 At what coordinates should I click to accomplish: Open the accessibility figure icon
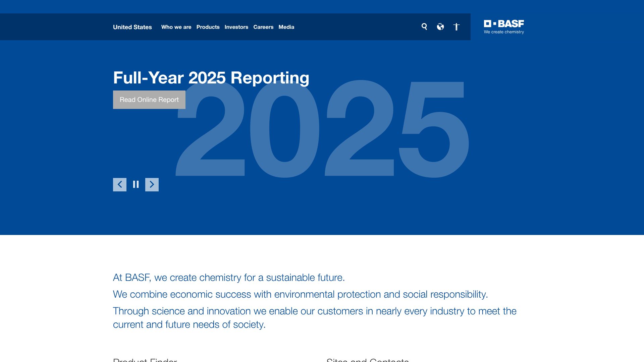[x=456, y=27]
